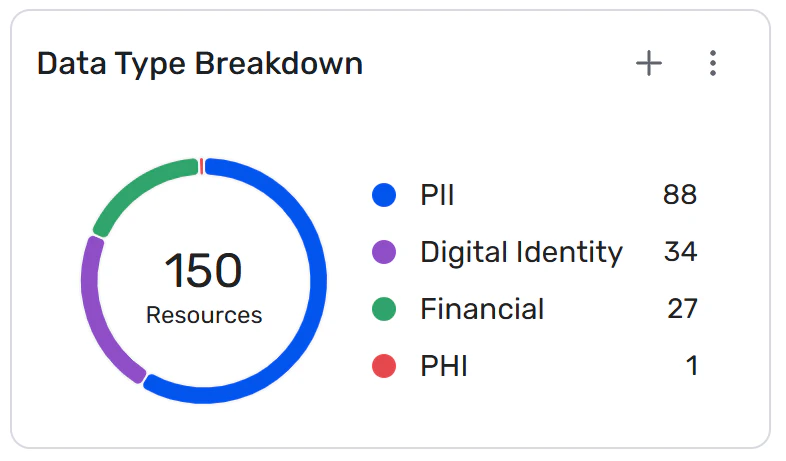Viewport: 786px width, 461px height.
Task: Click the thin red PHI donut segment
Action: coord(202,166)
